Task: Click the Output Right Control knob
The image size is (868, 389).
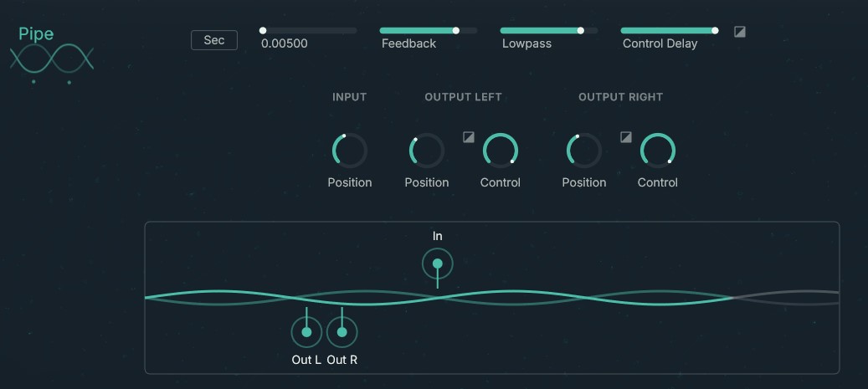Action: [x=658, y=151]
